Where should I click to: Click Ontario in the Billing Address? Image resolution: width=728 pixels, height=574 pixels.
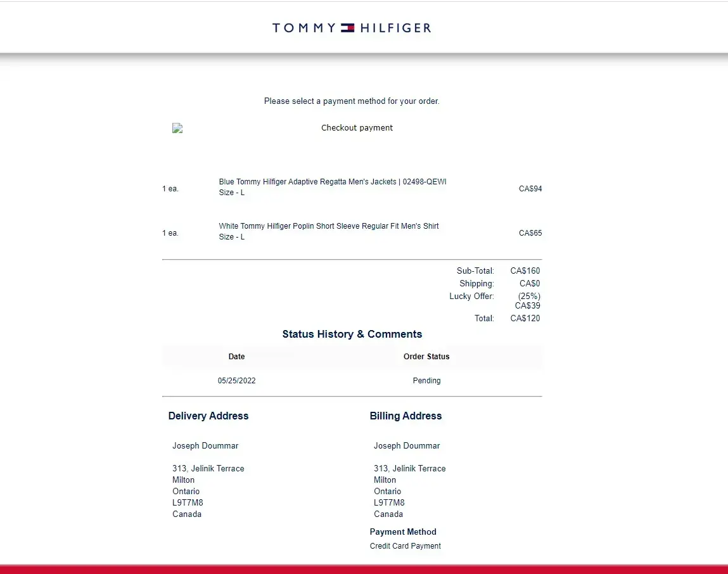(387, 491)
